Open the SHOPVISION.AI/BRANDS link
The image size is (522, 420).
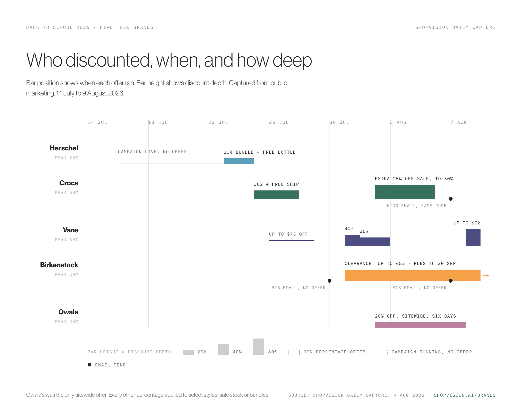[465, 395]
